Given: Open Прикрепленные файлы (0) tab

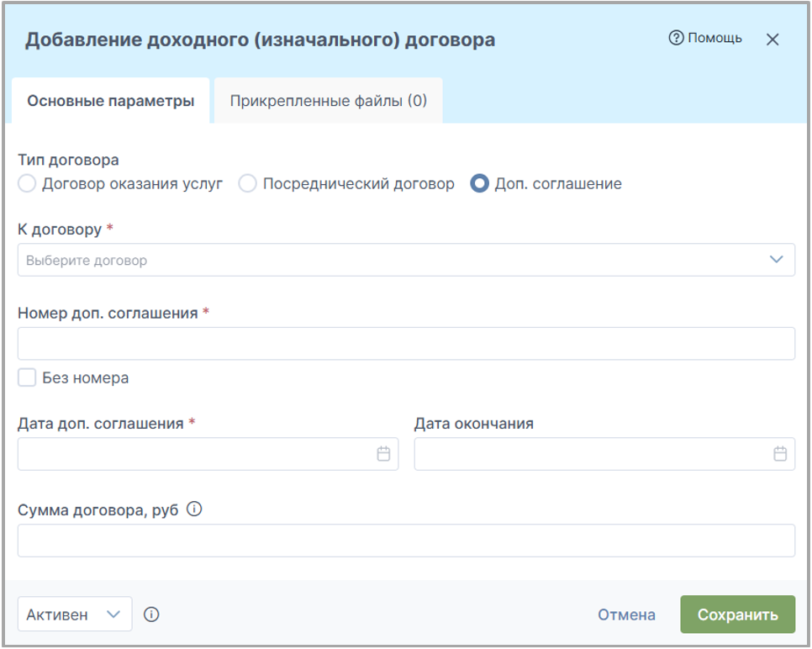Looking at the screenshot, I should pyautogui.click(x=329, y=101).
